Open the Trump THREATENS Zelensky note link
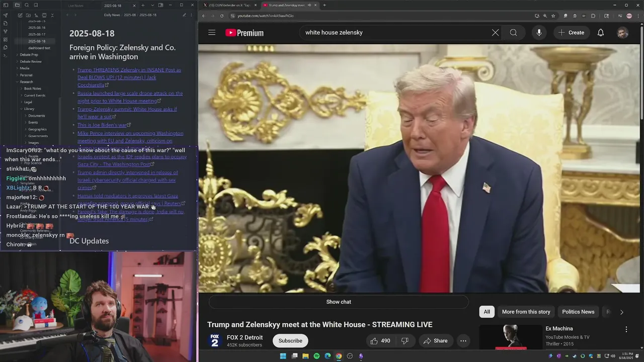 129,77
